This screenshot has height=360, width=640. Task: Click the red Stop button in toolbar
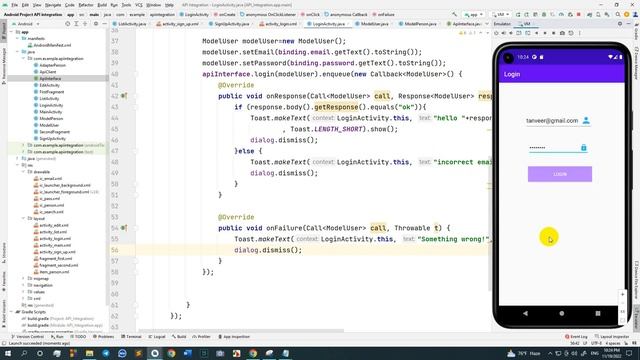click(578, 15)
